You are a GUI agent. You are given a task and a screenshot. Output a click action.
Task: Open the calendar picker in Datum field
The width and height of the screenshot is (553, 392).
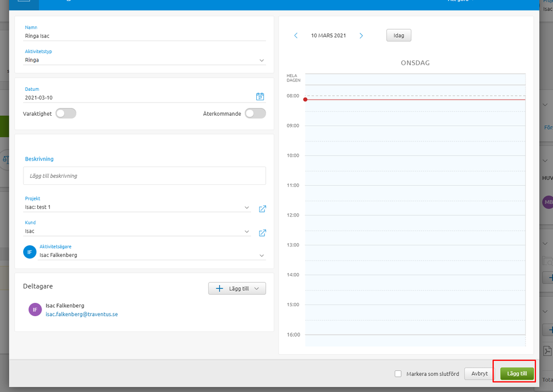pyautogui.click(x=260, y=96)
